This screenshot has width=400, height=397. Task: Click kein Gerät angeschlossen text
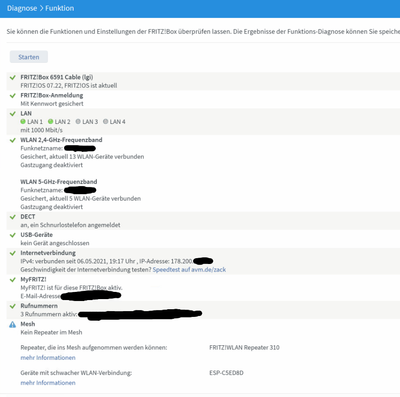[x=55, y=243]
